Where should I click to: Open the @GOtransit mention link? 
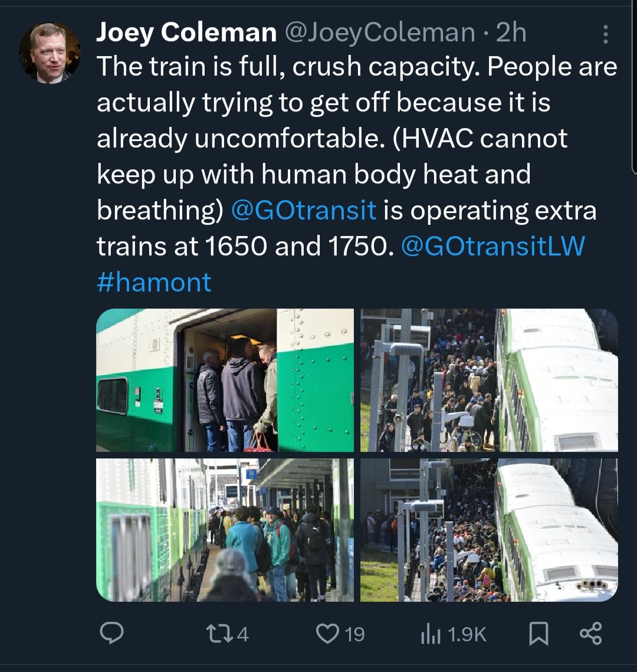tap(303, 211)
